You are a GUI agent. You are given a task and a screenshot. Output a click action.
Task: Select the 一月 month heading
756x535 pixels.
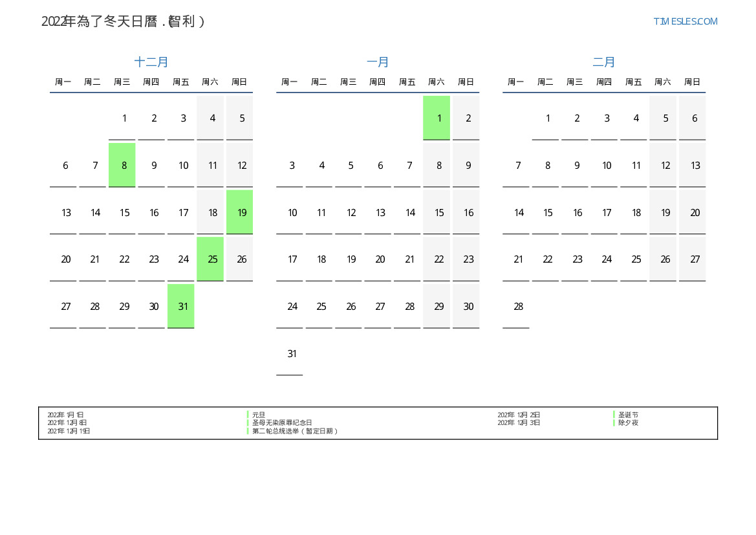(378, 61)
